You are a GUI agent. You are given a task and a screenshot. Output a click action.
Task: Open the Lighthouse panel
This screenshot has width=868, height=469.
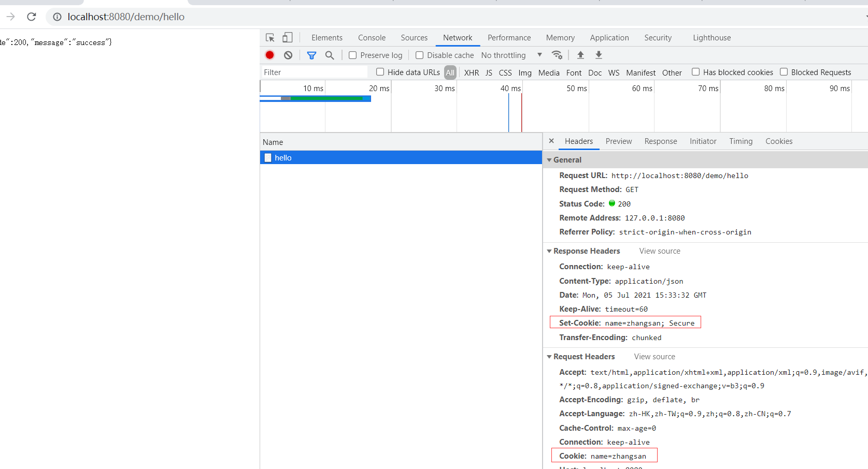tap(712, 38)
